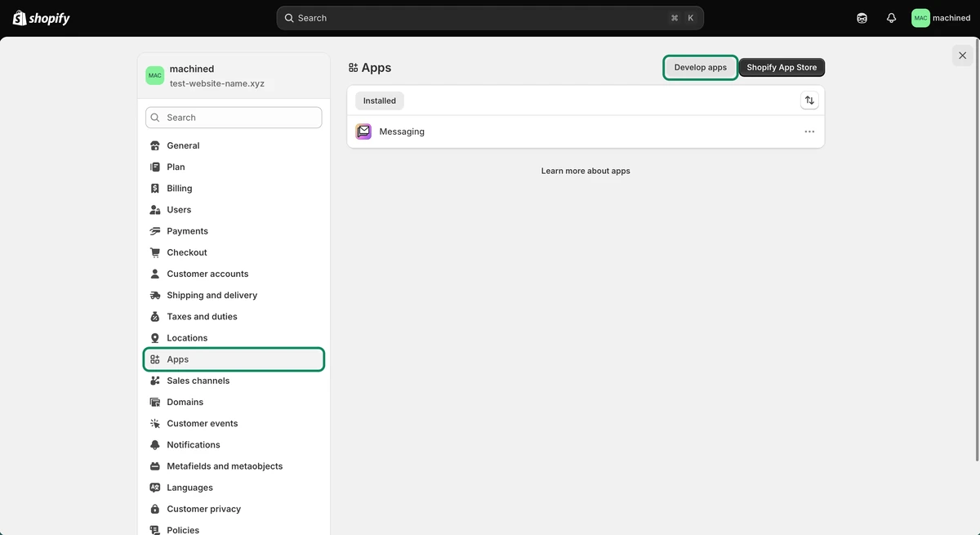Click the Users people icon
The image size is (980, 535).
155,210
